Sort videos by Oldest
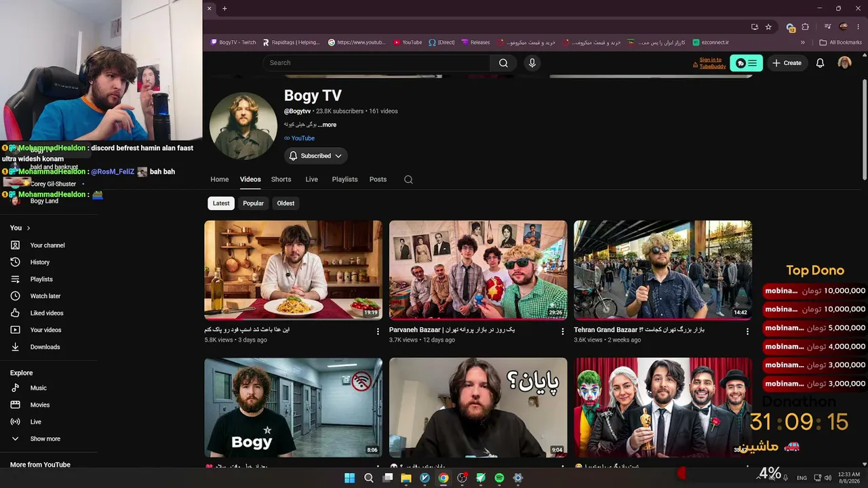Viewport: 868px width, 488px height. 285,203
